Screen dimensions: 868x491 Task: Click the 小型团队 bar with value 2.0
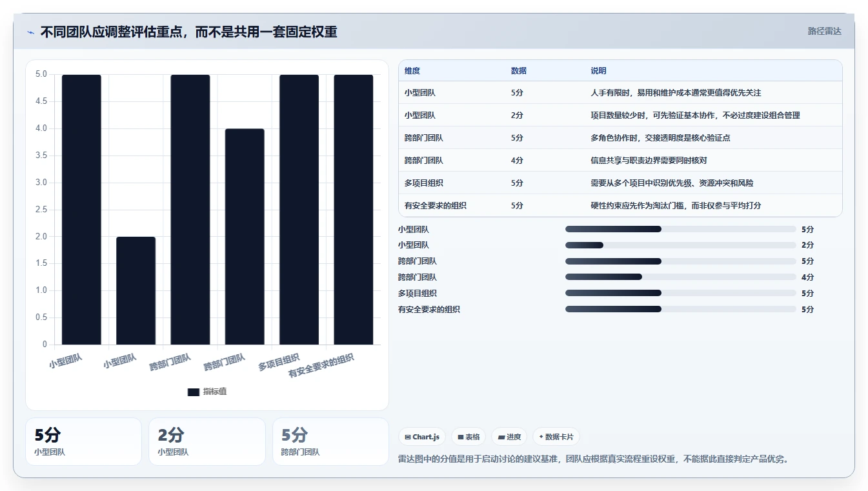pyautogui.click(x=136, y=290)
